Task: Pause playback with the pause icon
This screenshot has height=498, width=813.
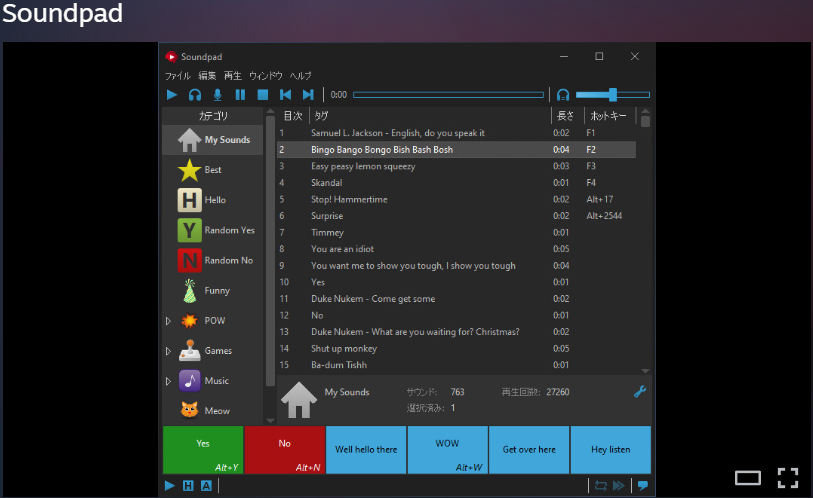Action: [240, 95]
